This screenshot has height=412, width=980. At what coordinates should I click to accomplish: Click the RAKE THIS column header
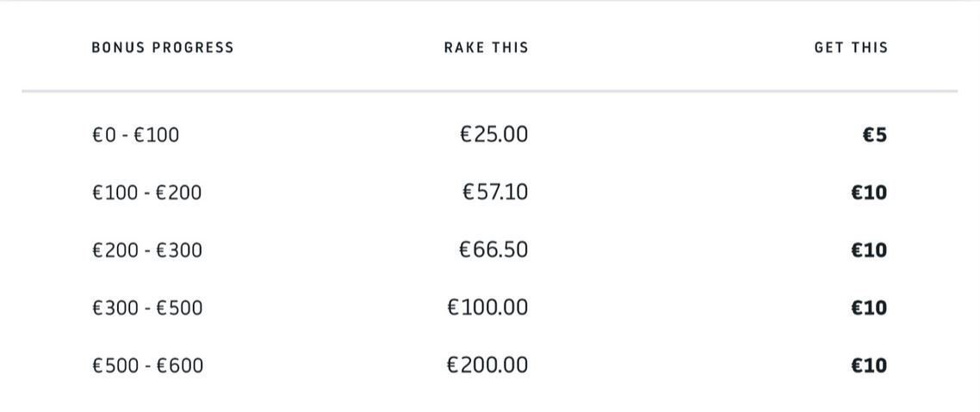pos(487,47)
